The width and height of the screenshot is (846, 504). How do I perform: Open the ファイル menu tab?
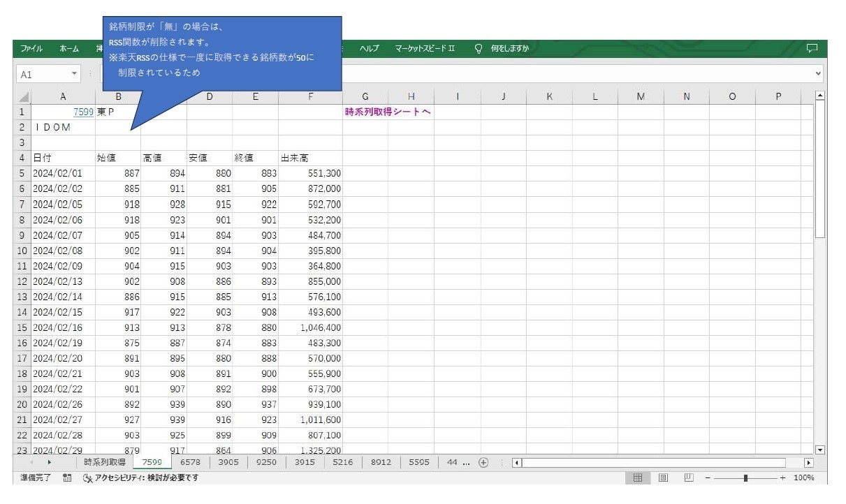32,48
